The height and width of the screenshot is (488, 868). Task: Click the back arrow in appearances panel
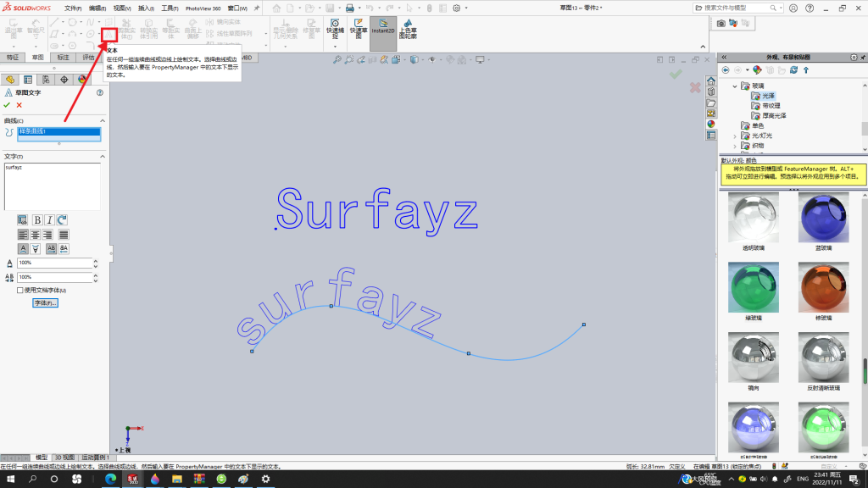tap(726, 70)
